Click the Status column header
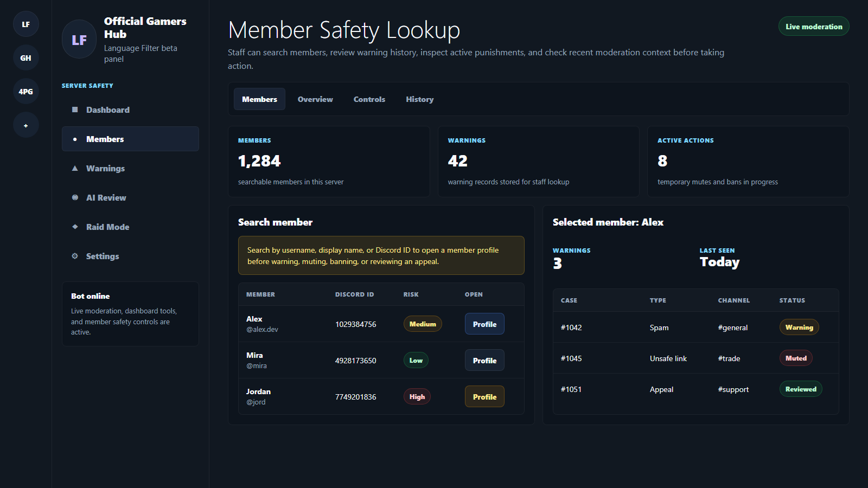868x488 pixels. tap(792, 300)
